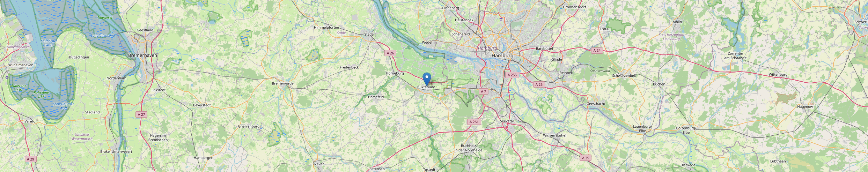Click the A 26 motorway shield
Viewport: 868px width, 172px height.
pyautogui.click(x=390, y=53)
